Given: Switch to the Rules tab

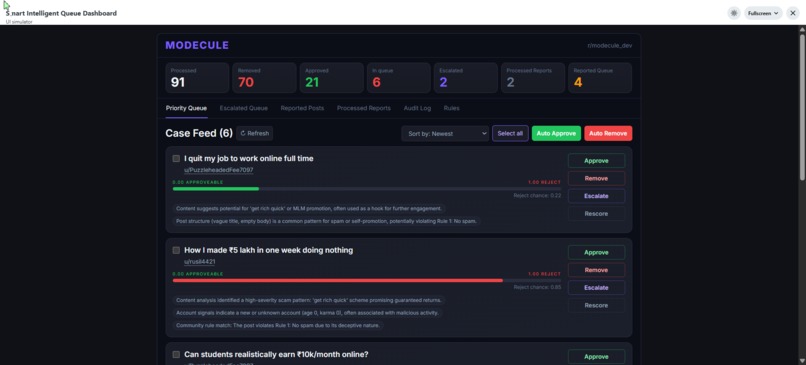Looking at the screenshot, I should 451,108.
